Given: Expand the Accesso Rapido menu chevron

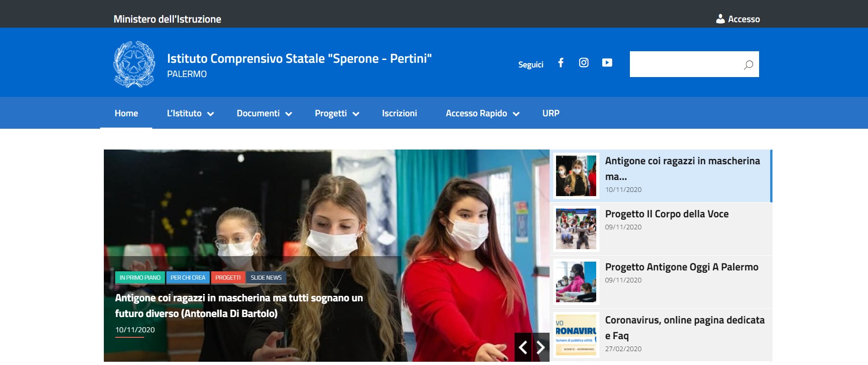Looking at the screenshot, I should [x=516, y=114].
